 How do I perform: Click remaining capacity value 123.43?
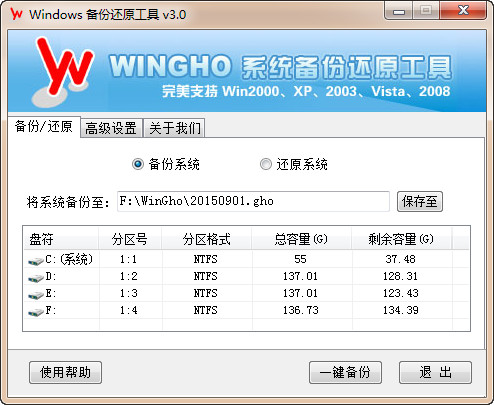click(x=401, y=293)
